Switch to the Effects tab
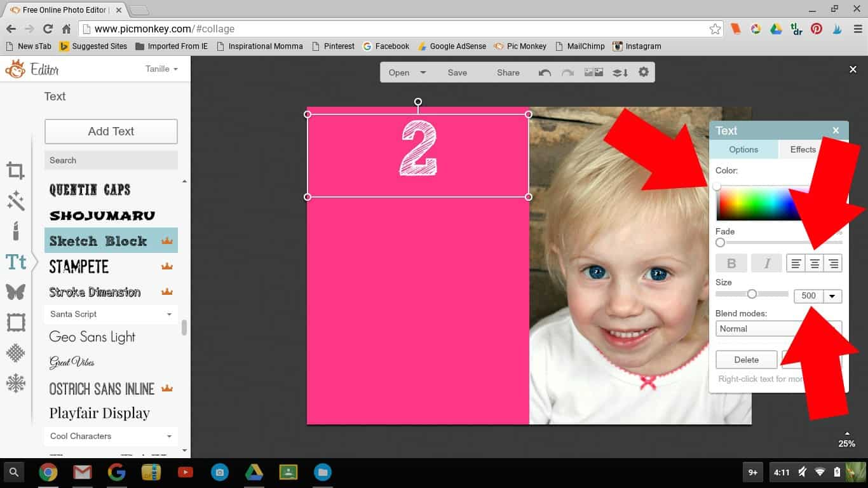The height and width of the screenshot is (488, 868). (803, 149)
